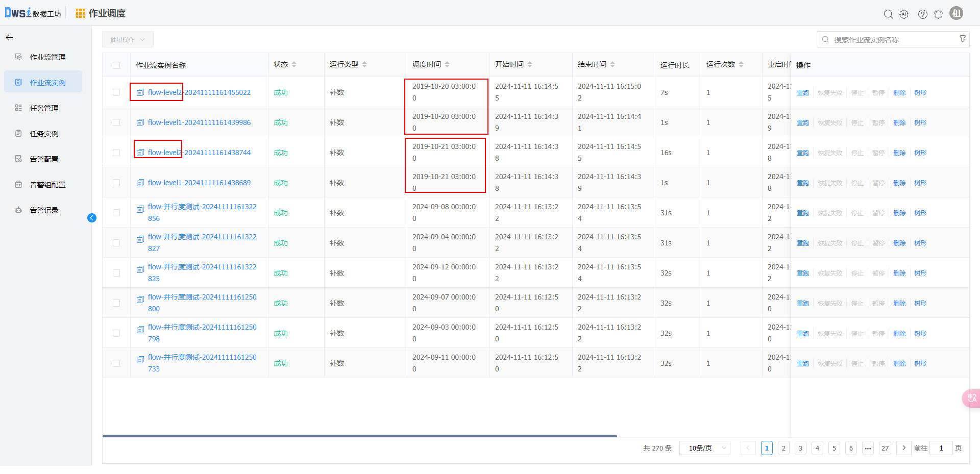
Task: Click the horizontal scrollbar under the table
Action: click(x=359, y=436)
